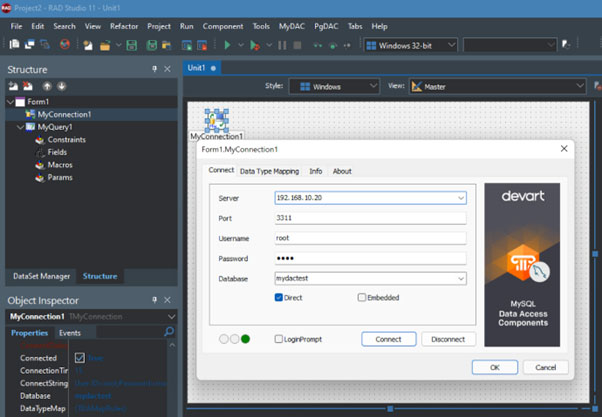Click the Password input field
602x417 pixels.
click(x=370, y=258)
